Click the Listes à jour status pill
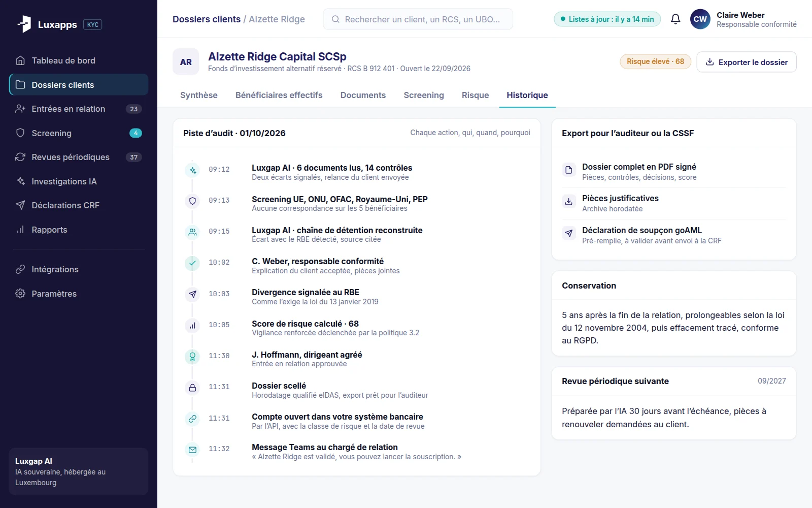The height and width of the screenshot is (508, 812). click(x=607, y=19)
